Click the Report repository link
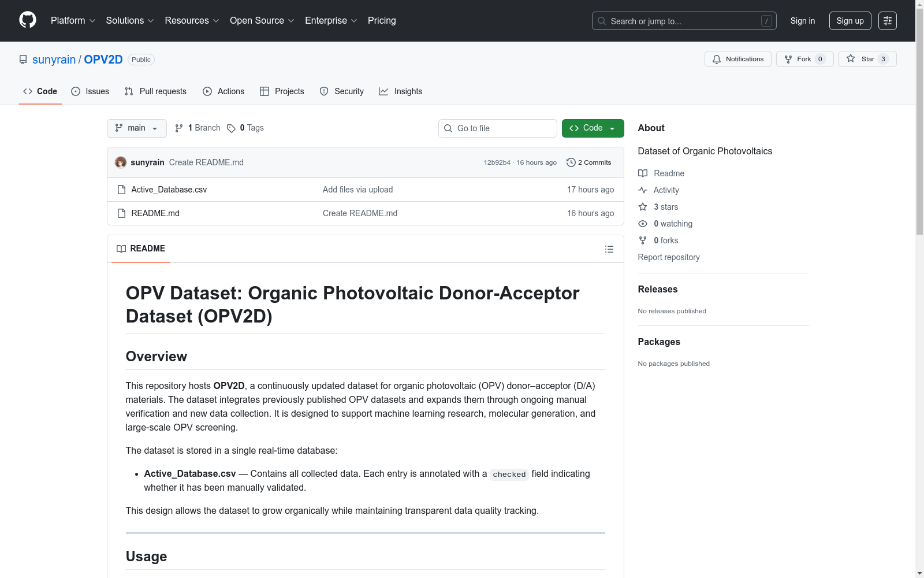The image size is (924, 578). tap(669, 257)
